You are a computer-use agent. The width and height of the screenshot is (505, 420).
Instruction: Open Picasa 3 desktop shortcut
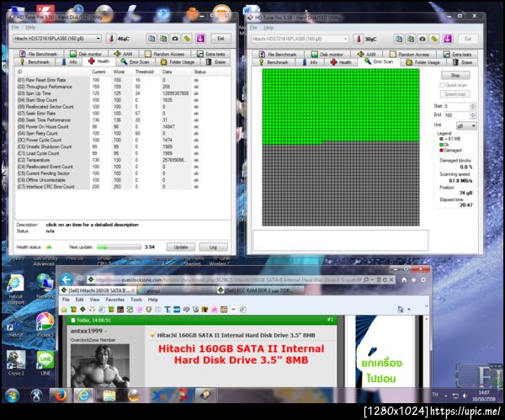[45, 325]
